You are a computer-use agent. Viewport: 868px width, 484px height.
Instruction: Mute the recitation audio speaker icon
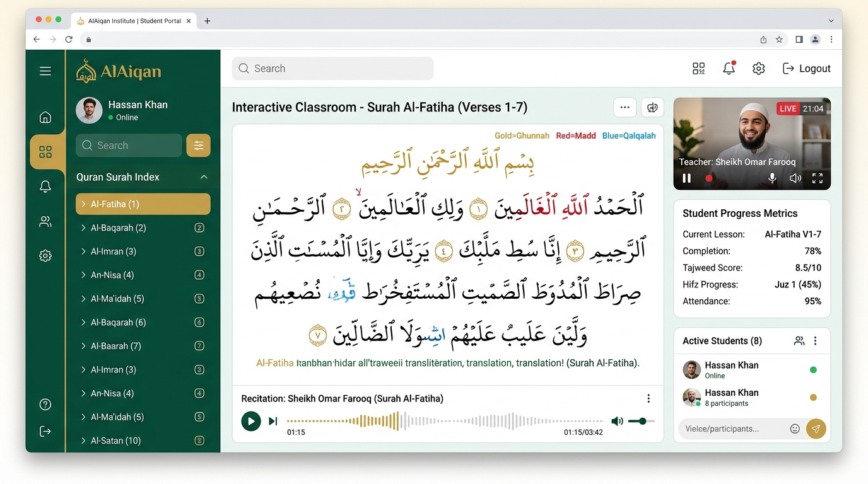click(x=617, y=421)
